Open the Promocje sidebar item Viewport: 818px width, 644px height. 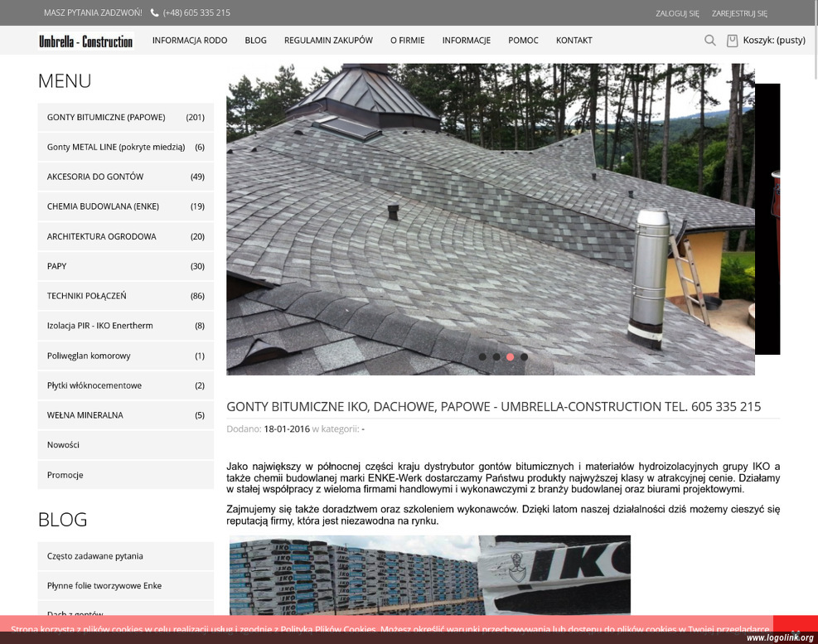[126, 475]
